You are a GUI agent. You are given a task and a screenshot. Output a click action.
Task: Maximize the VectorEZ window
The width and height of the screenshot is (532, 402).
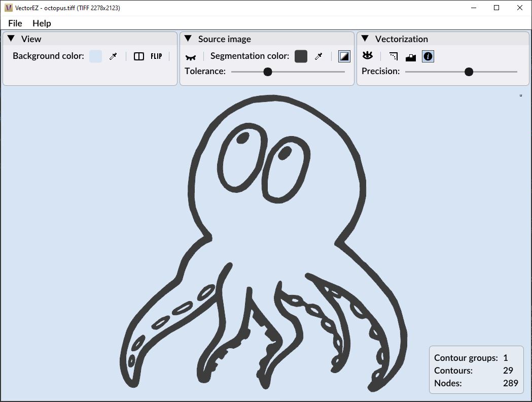pyautogui.click(x=496, y=8)
